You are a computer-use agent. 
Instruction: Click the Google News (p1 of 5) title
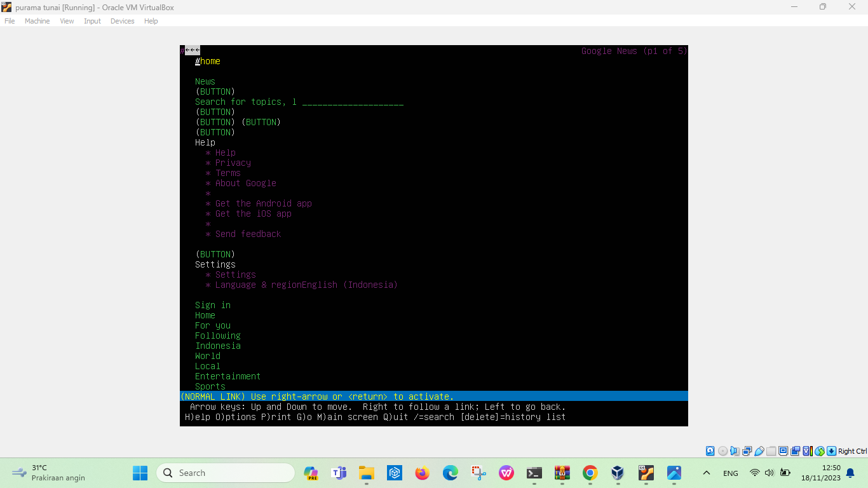(x=634, y=51)
